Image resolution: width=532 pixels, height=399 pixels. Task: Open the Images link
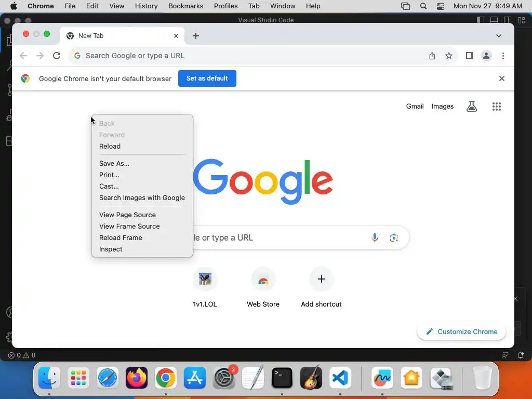(443, 106)
